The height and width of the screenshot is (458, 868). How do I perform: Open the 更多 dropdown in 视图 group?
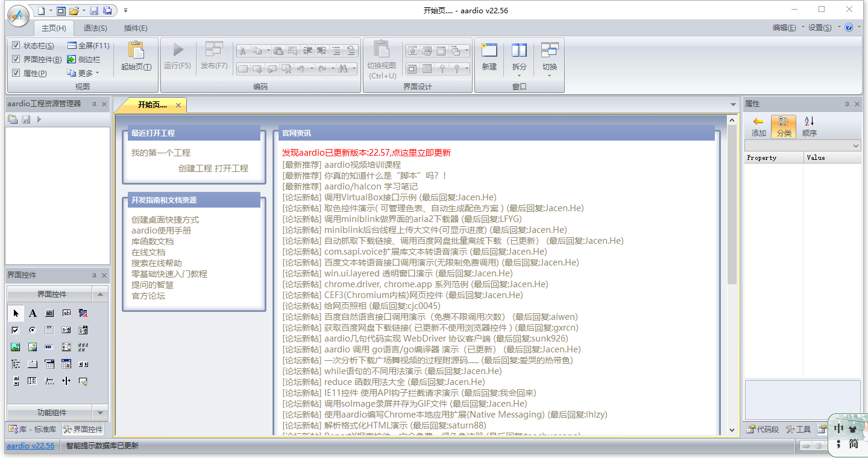click(x=83, y=73)
